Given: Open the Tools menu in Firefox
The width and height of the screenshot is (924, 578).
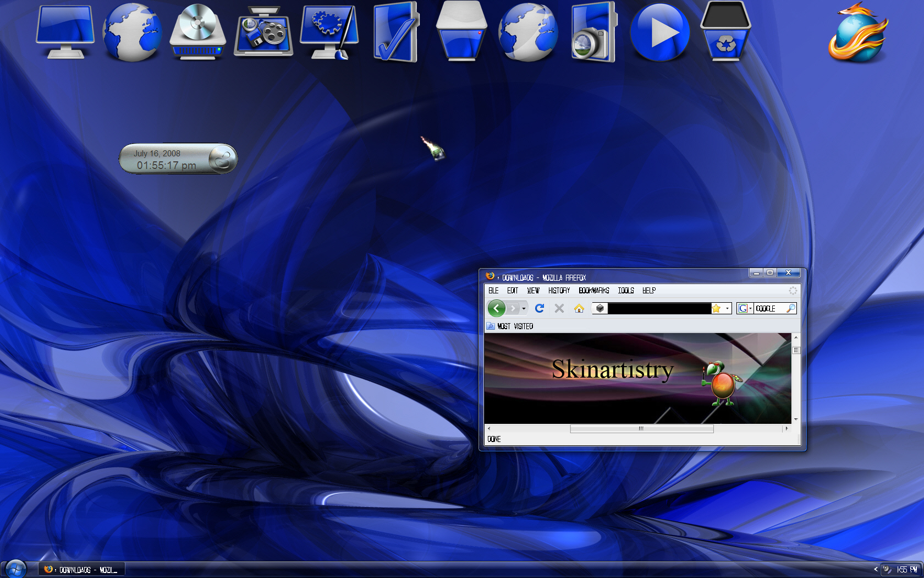Looking at the screenshot, I should coord(625,291).
